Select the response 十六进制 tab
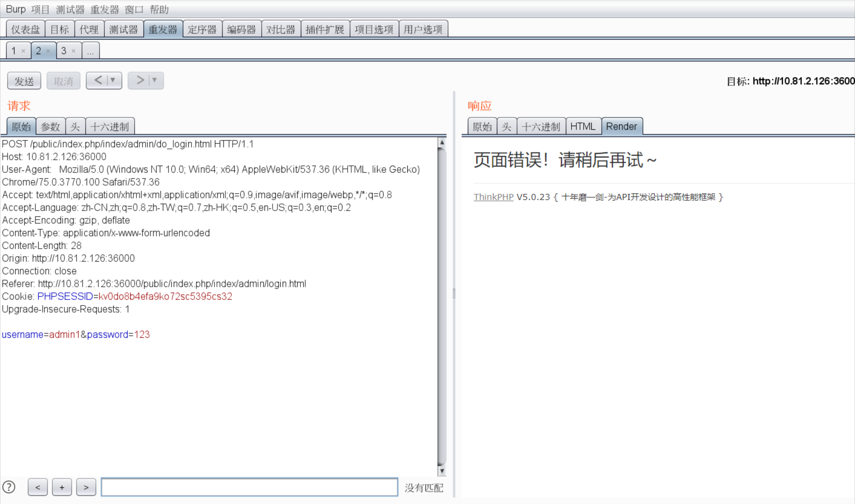Image resolution: width=855 pixels, height=504 pixels. click(x=541, y=127)
